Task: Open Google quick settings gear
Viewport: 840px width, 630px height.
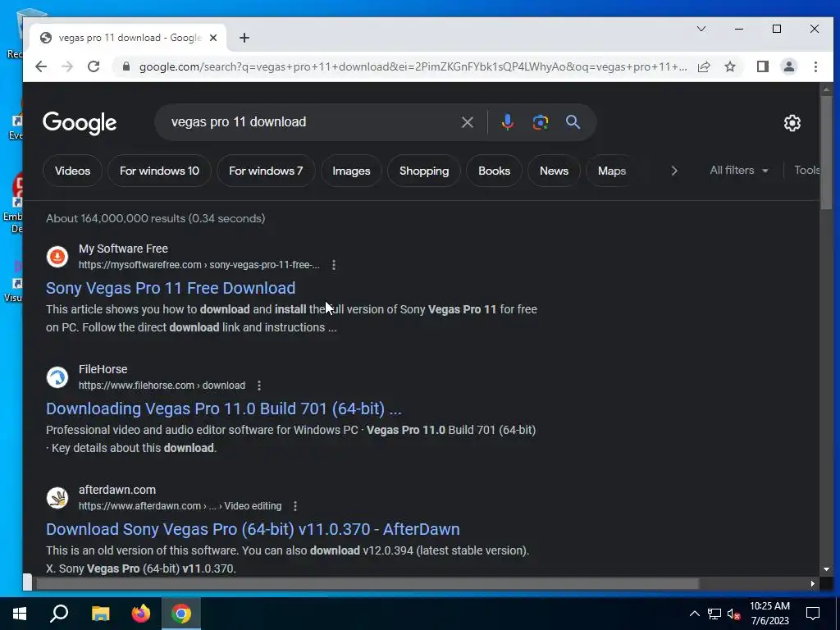Action: tap(792, 123)
